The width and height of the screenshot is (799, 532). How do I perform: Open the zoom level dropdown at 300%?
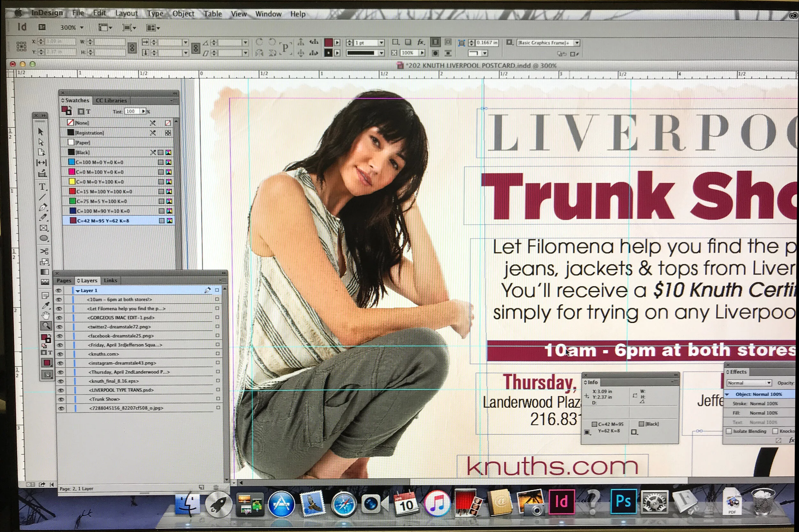tap(81, 27)
